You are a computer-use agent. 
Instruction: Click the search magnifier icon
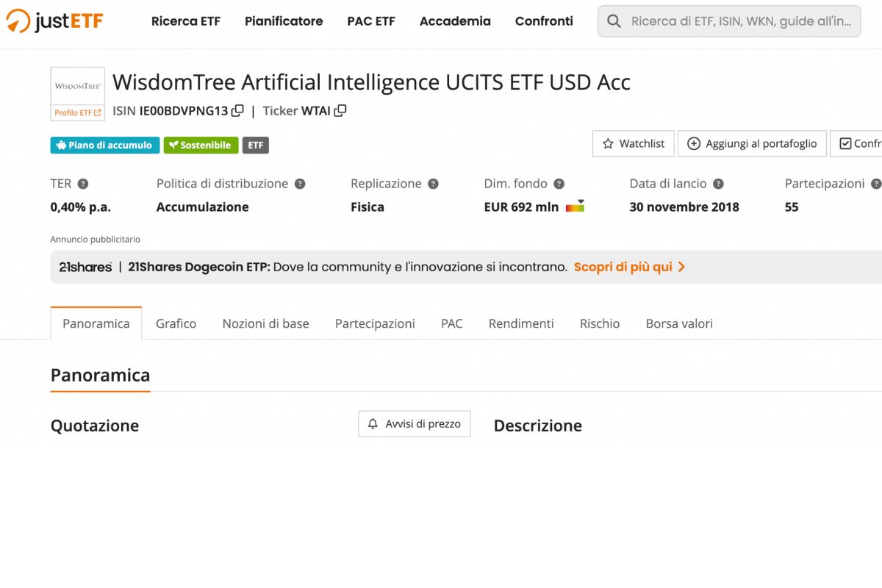614,21
